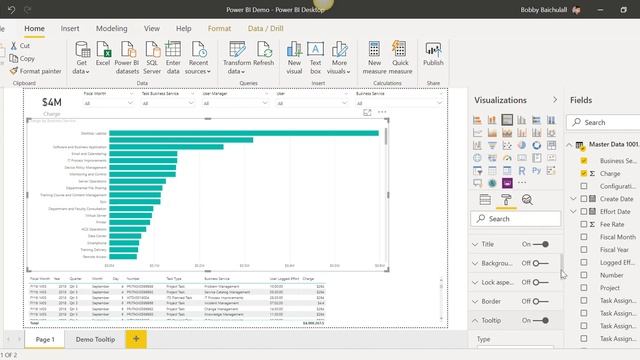The height and width of the screenshot is (360, 640).
Task: Select the pie chart visual
Action: tap(522, 145)
